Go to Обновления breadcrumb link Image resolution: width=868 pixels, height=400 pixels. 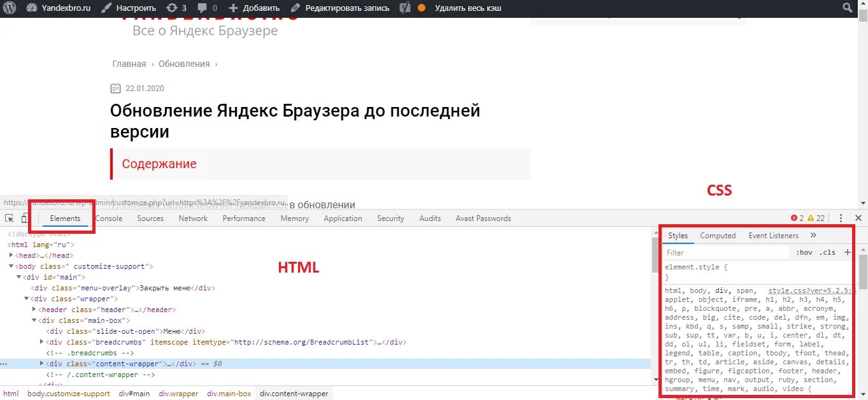(x=184, y=64)
